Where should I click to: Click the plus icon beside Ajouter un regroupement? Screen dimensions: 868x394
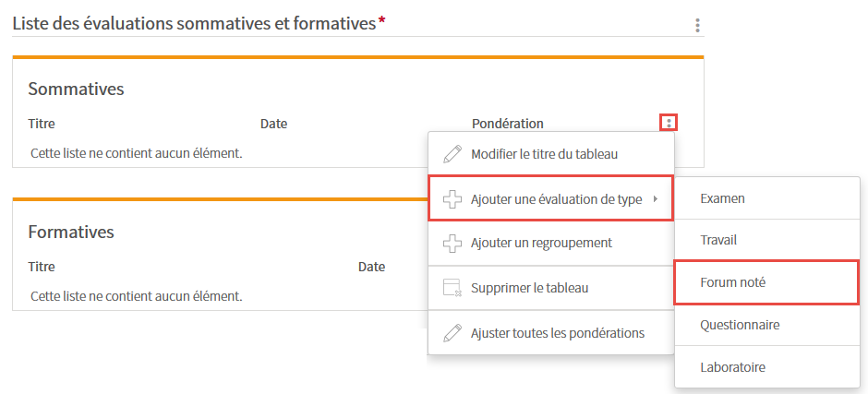[452, 243]
